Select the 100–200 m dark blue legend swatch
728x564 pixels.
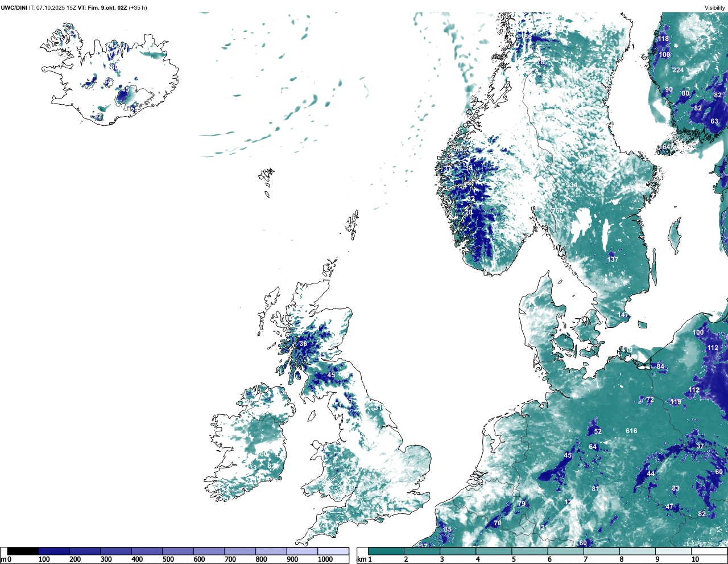click(54, 551)
